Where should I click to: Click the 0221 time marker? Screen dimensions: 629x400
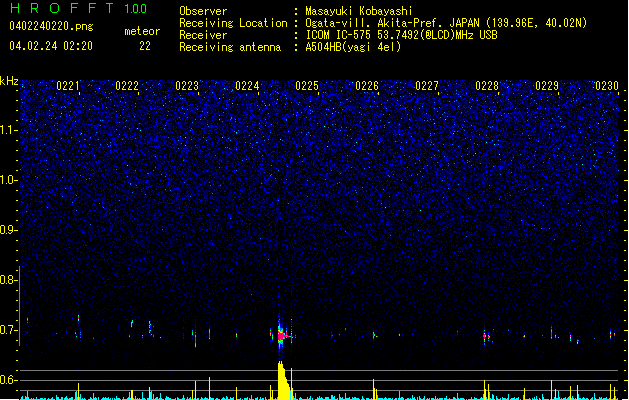click(x=68, y=86)
